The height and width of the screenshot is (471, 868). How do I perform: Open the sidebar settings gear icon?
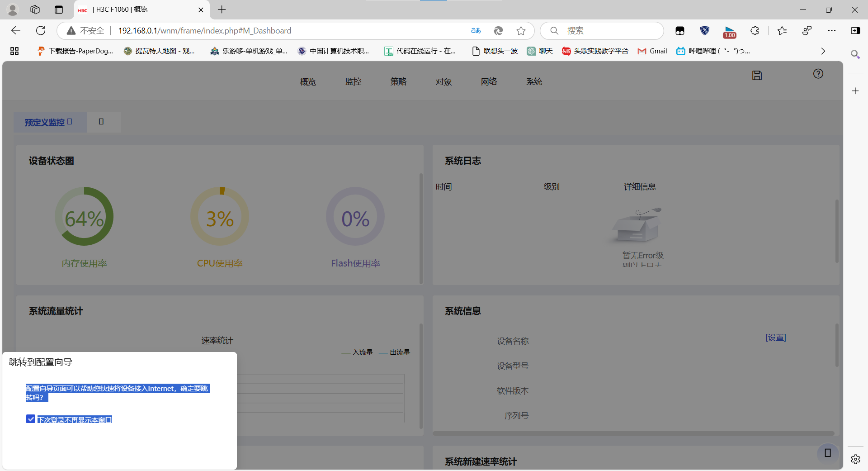pyautogui.click(x=855, y=459)
